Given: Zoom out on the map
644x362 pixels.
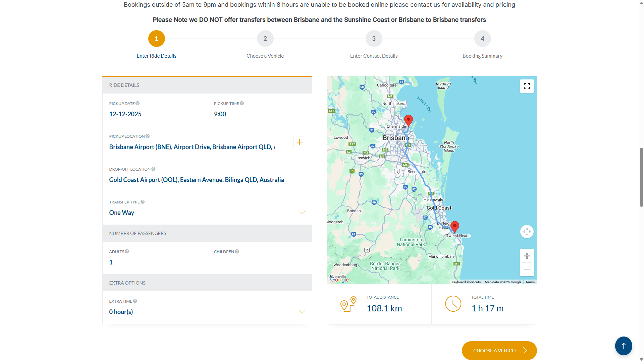Looking at the screenshot, I should (x=527, y=269).
